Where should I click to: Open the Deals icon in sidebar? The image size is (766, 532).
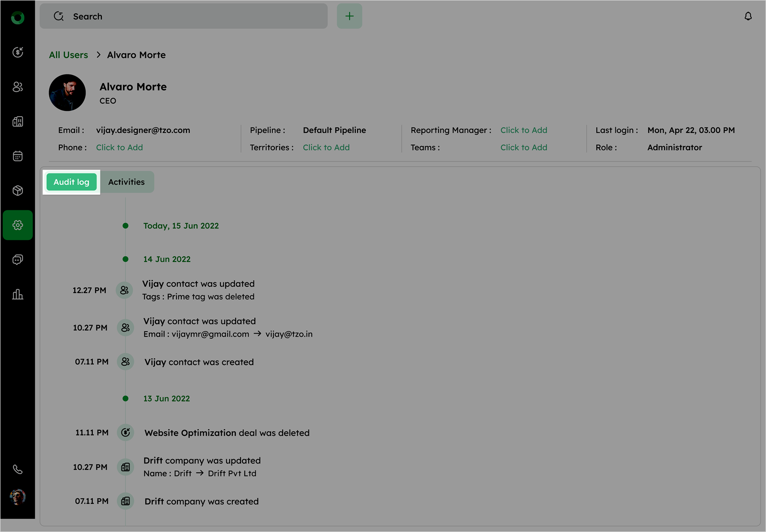click(x=18, y=52)
